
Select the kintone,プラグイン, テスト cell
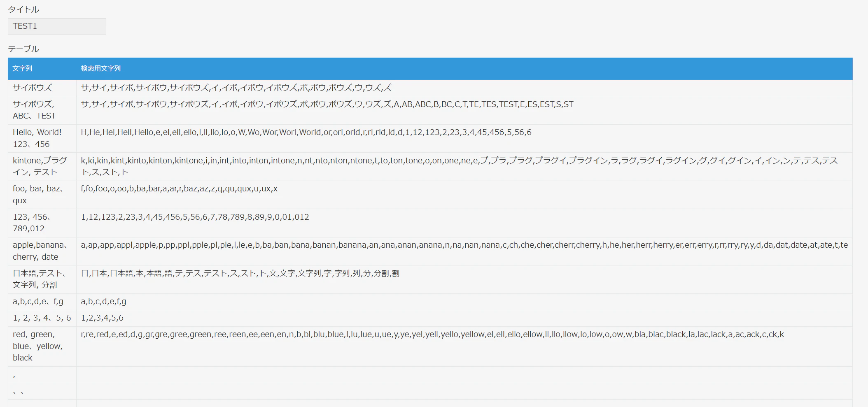pos(42,166)
